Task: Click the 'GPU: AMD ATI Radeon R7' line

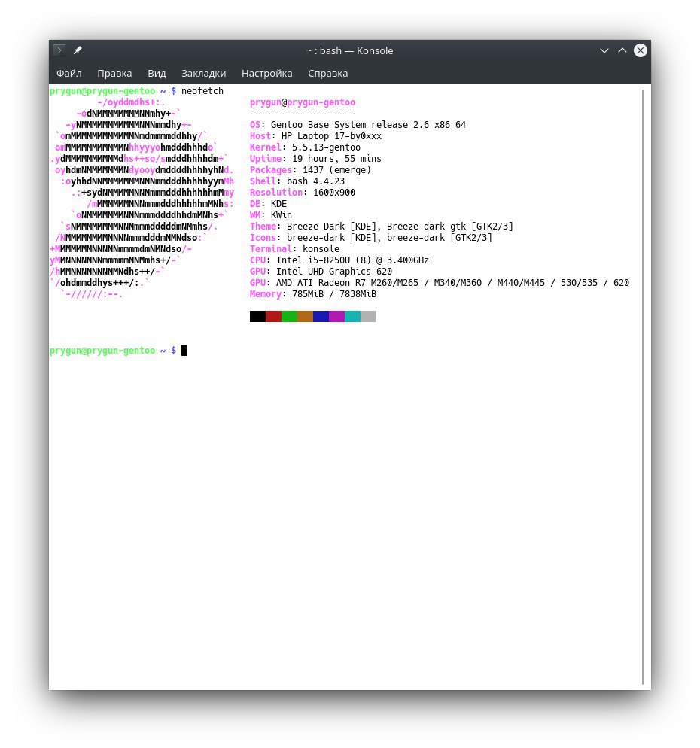Action: coord(440,283)
